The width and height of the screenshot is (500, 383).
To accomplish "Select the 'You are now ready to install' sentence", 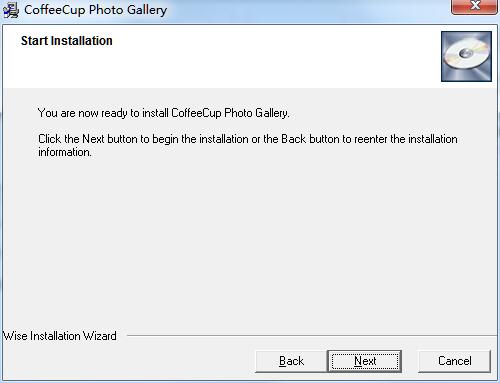I will [x=163, y=113].
